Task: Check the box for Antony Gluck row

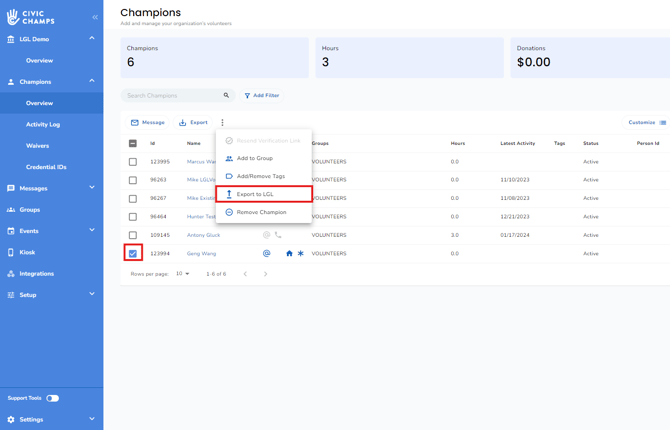Action: [x=133, y=235]
